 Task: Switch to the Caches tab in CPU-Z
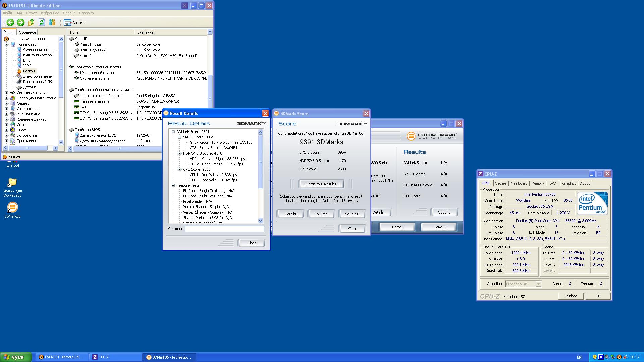click(500, 183)
